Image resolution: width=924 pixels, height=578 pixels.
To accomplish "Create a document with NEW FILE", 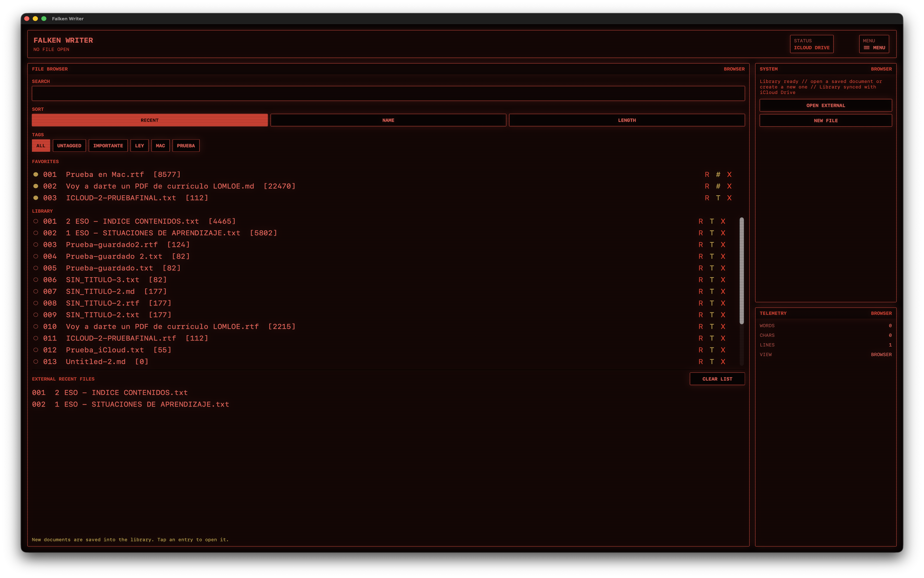I will 826,120.
